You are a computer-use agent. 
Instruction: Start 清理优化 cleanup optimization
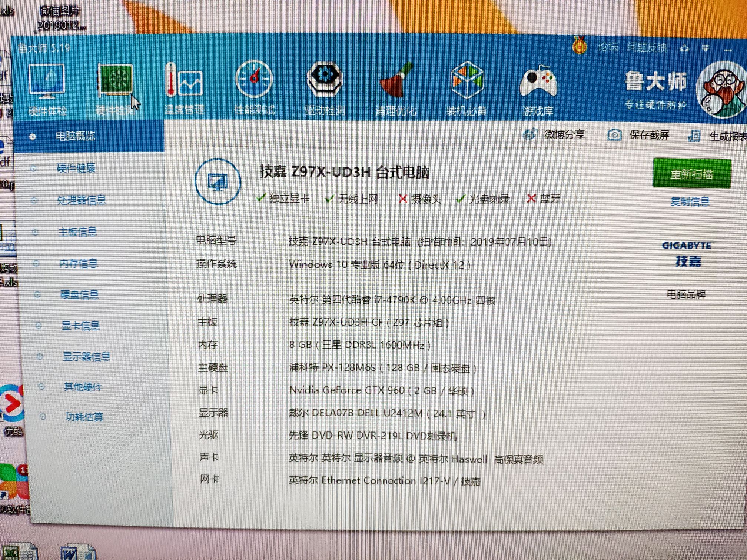pyautogui.click(x=395, y=89)
